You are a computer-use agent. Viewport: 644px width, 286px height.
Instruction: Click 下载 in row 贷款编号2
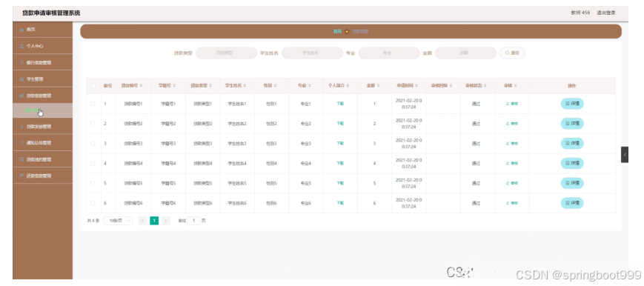(x=340, y=124)
